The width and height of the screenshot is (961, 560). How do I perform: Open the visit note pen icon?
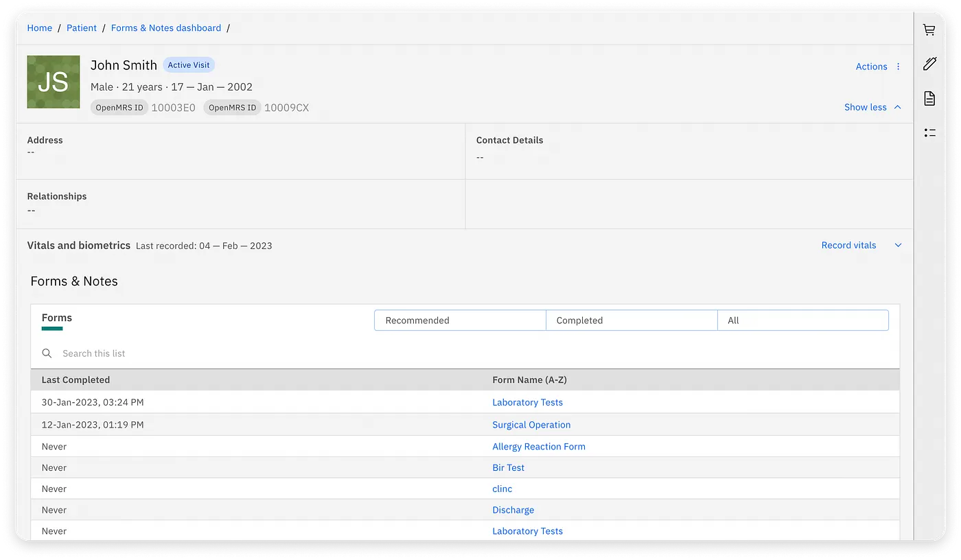929,64
